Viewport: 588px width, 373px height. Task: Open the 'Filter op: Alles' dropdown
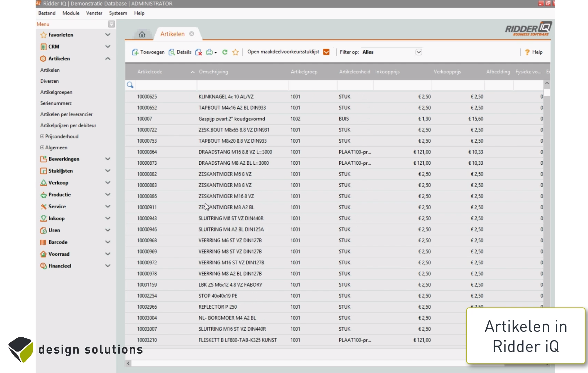click(419, 52)
